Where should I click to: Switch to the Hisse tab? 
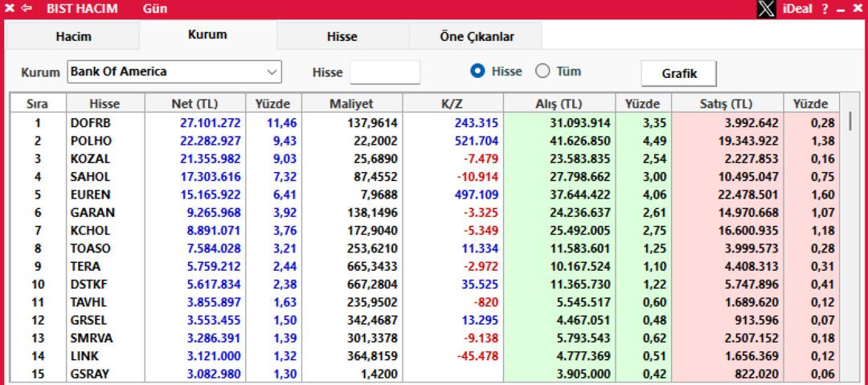point(342,36)
